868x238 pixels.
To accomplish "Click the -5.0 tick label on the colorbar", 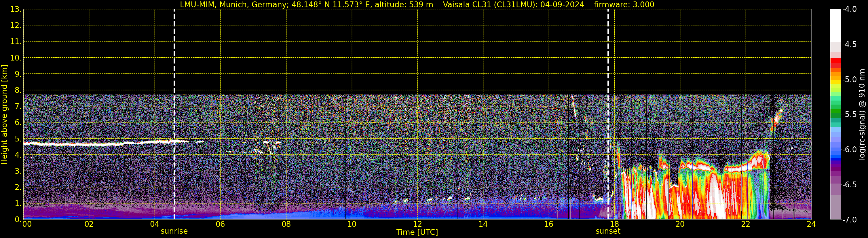I will [x=849, y=80].
